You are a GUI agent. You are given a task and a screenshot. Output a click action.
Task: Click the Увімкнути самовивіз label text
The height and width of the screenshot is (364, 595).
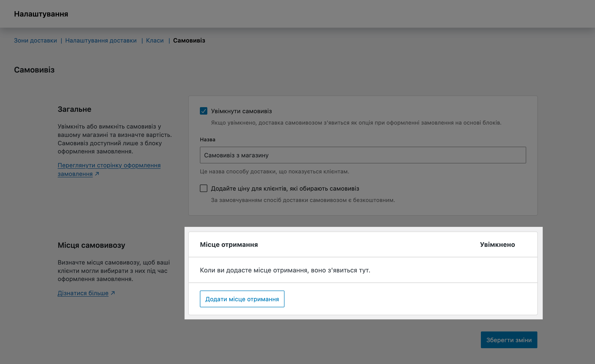(241, 111)
